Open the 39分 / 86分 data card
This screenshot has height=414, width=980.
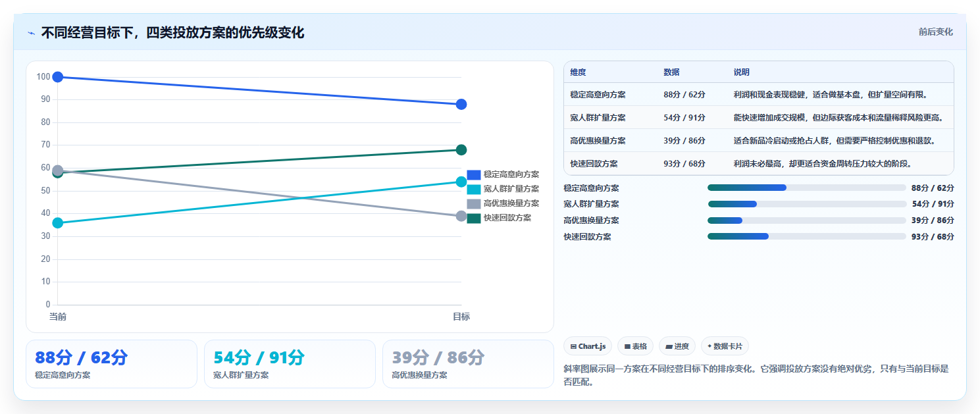(x=468, y=364)
